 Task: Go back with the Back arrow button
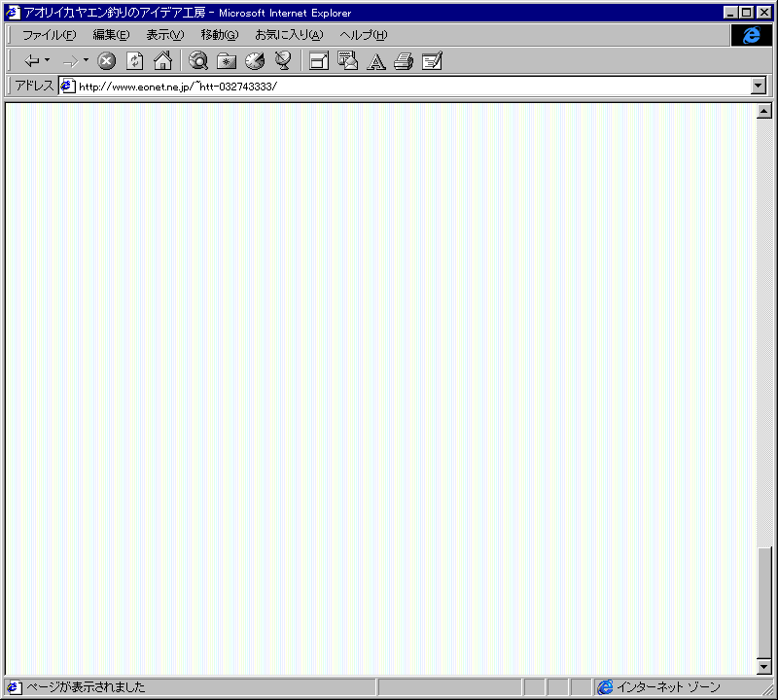pyautogui.click(x=32, y=61)
